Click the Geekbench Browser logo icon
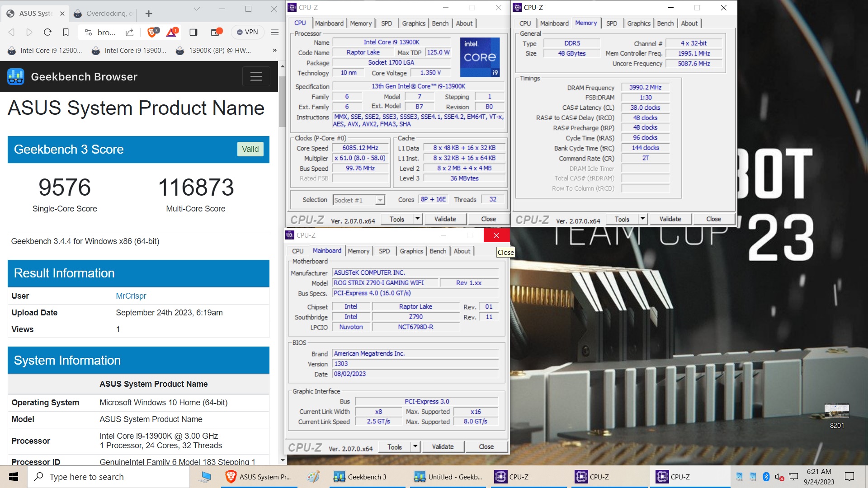 point(16,76)
